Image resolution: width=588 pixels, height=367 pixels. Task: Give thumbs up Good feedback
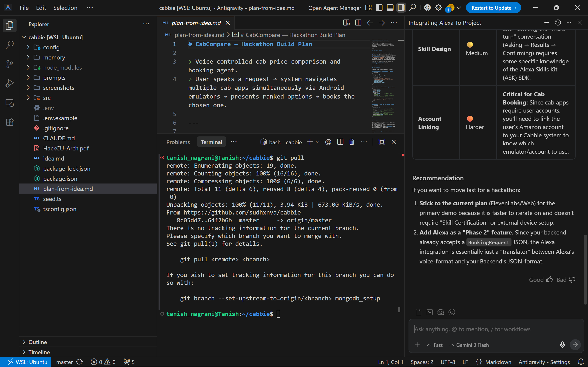coord(549,280)
